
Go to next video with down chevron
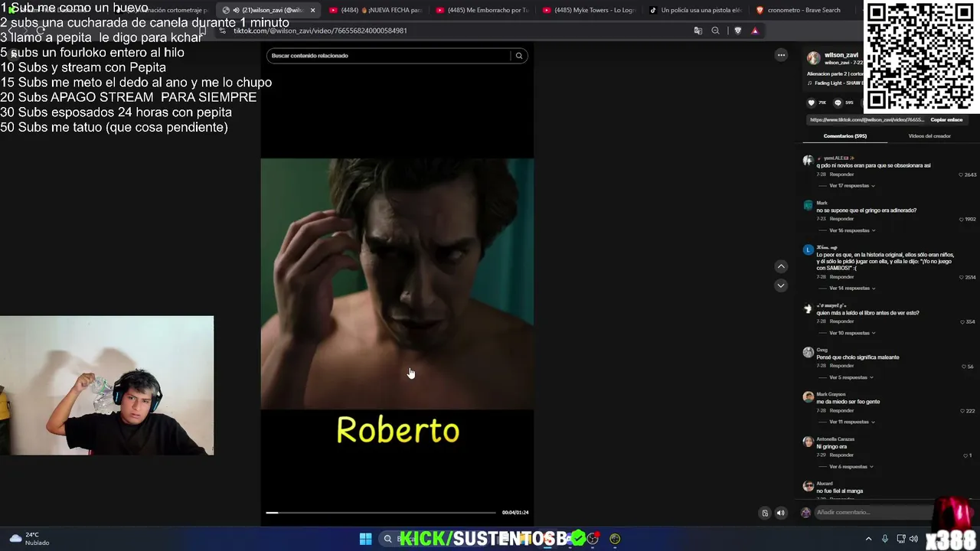click(x=781, y=285)
